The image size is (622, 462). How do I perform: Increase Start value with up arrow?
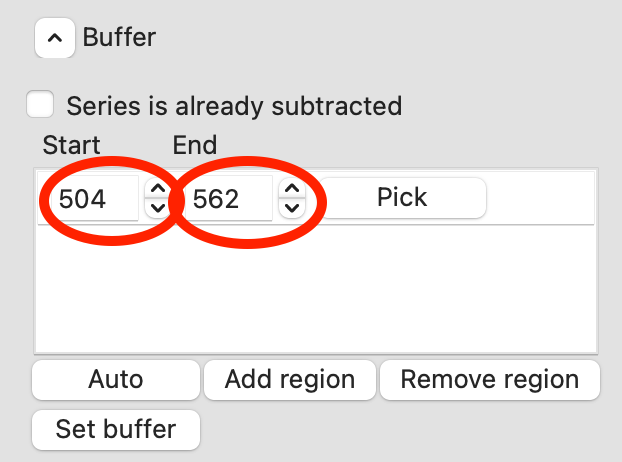click(x=157, y=189)
